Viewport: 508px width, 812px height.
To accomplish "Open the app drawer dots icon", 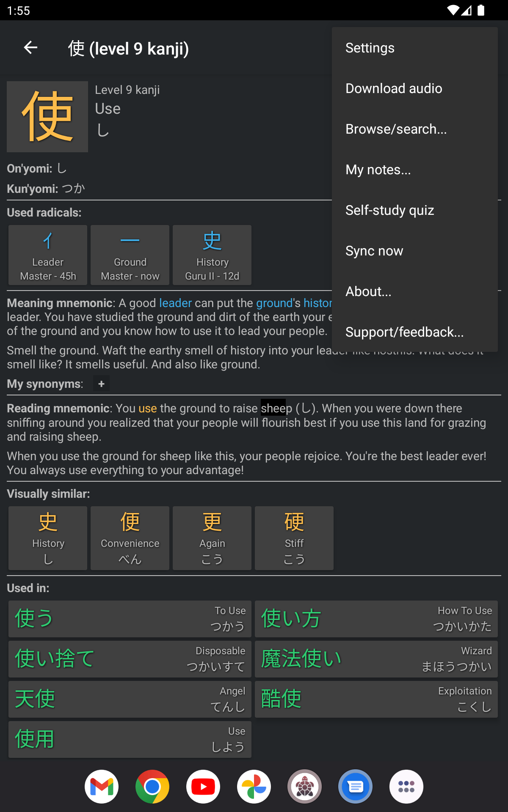I will click(406, 787).
